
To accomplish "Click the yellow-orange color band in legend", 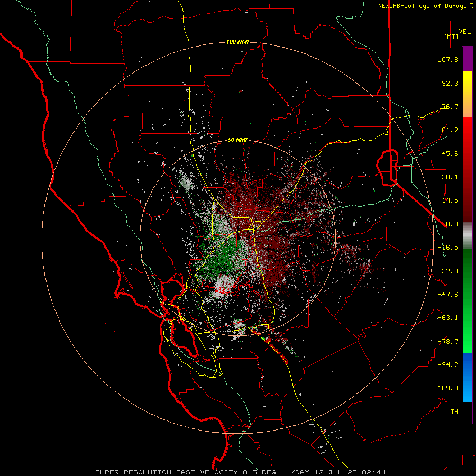I will (x=467, y=94).
